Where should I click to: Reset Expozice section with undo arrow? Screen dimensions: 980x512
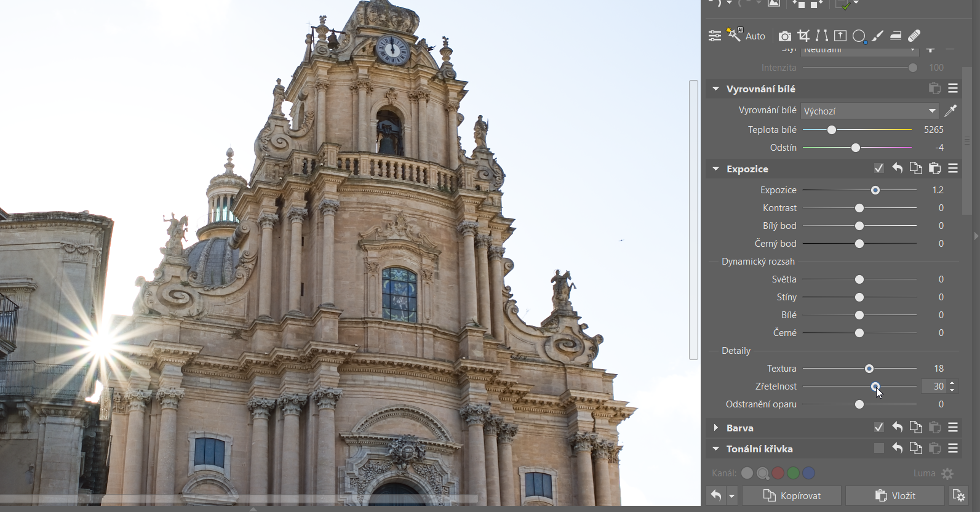pyautogui.click(x=898, y=169)
